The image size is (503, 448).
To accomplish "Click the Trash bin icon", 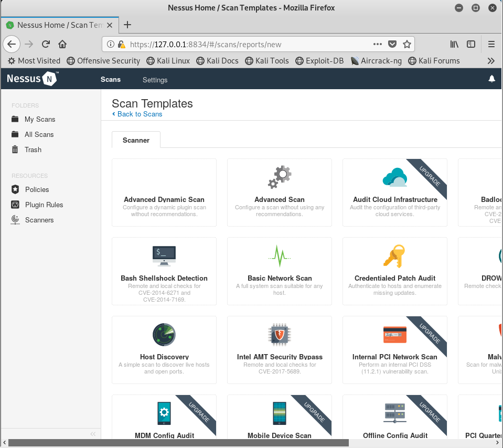I will [x=15, y=149].
